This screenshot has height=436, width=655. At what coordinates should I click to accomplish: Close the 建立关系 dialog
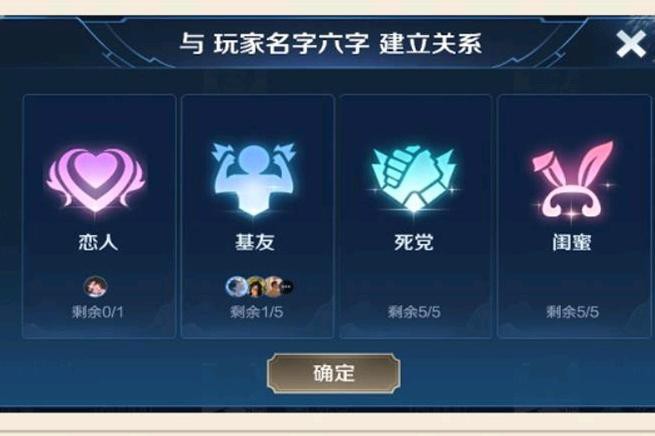point(631,44)
